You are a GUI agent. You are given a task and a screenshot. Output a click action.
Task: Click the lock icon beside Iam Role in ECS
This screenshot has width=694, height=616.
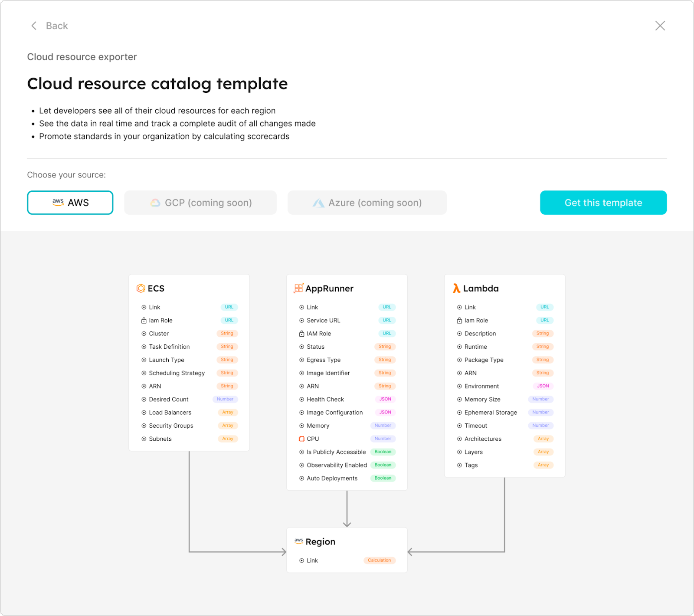coord(144,321)
